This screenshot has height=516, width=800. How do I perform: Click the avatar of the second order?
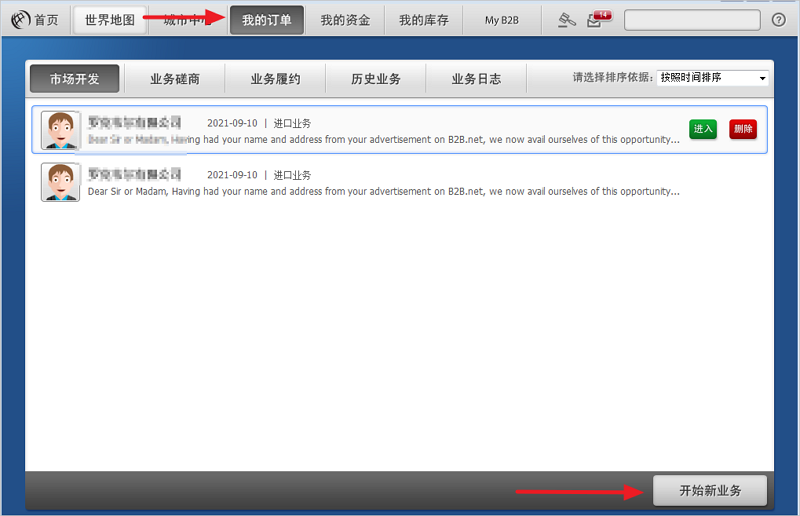[x=60, y=182]
